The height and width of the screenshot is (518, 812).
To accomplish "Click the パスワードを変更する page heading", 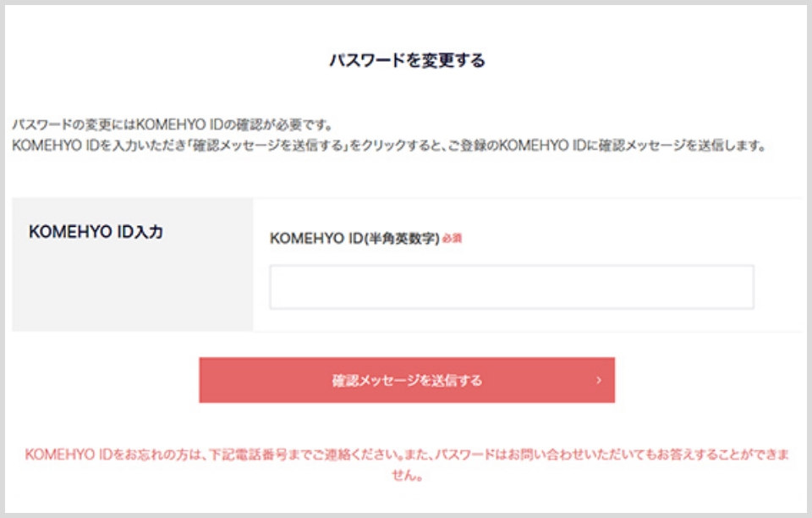I will 406,61.
